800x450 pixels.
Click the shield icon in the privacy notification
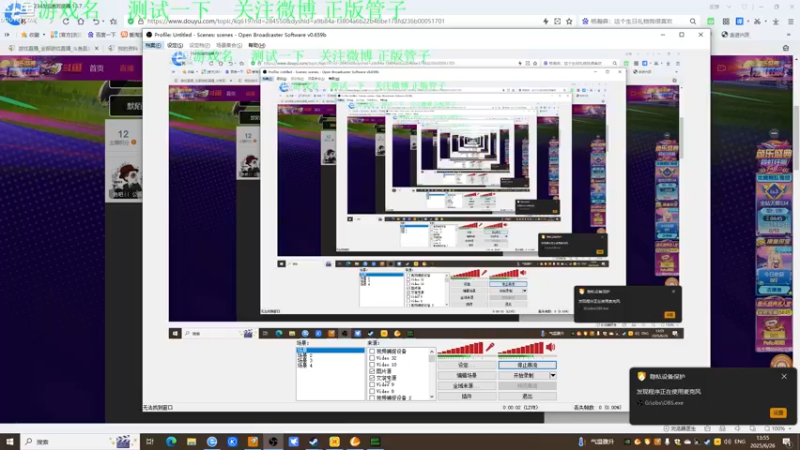(x=641, y=377)
